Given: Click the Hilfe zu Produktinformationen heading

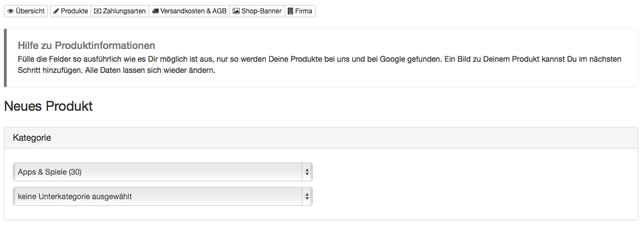Looking at the screenshot, I should 87,45.
